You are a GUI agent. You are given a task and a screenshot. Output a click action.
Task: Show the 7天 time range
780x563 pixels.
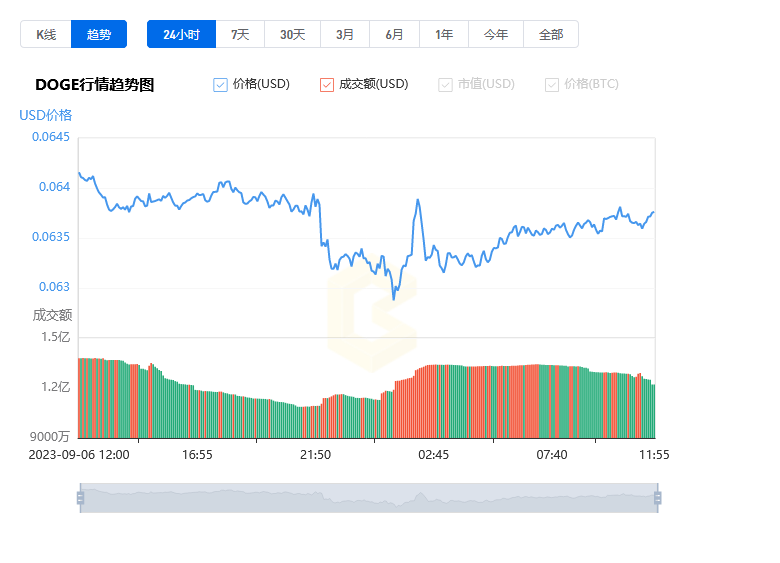[240, 34]
